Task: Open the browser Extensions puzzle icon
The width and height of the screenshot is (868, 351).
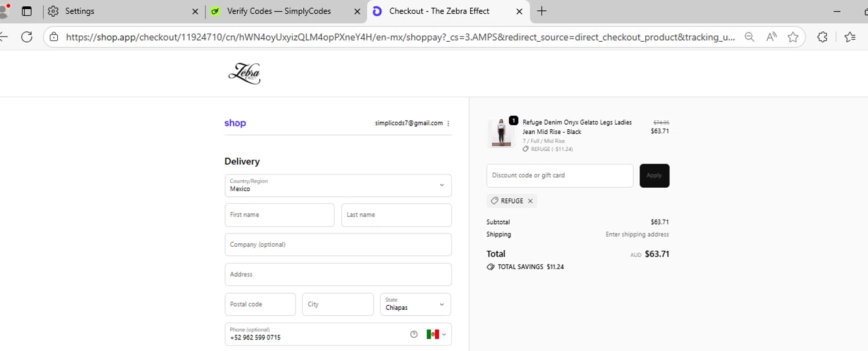Action: coord(822,37)
